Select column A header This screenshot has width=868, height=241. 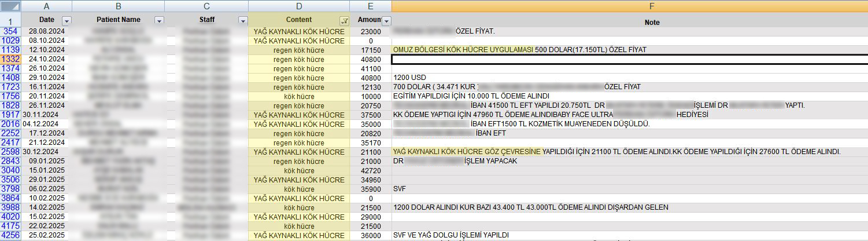coord(46,6)
